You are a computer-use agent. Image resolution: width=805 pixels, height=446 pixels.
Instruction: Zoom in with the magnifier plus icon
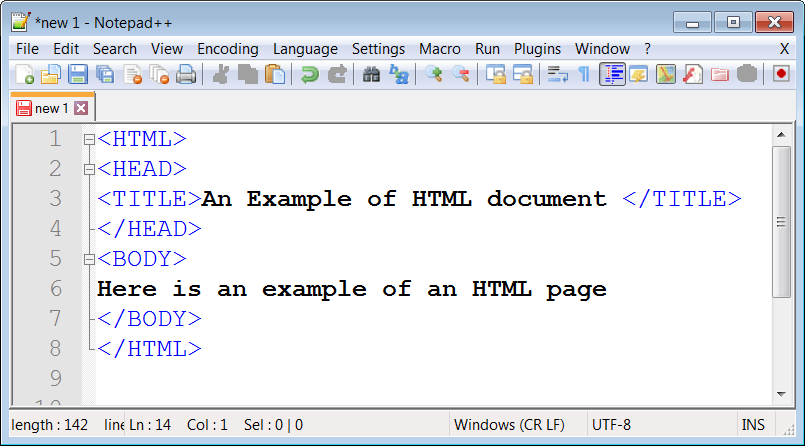[x=434, y=74]
